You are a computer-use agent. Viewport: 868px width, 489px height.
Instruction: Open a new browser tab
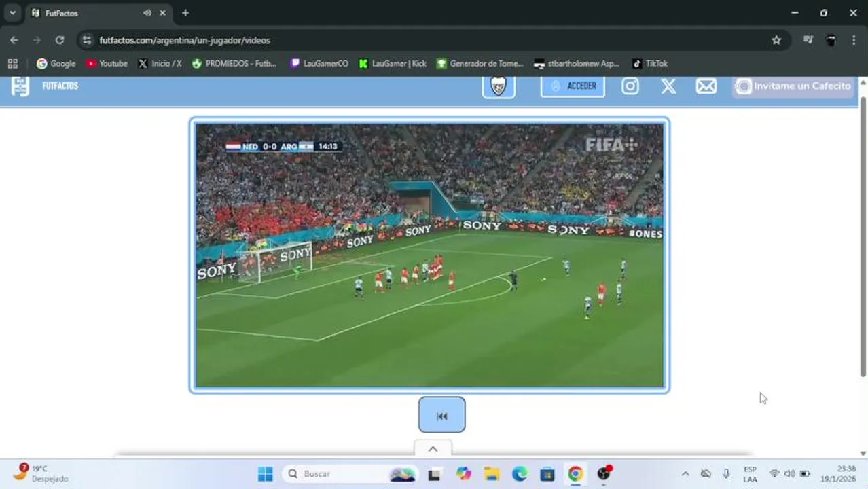coord(185,13)
